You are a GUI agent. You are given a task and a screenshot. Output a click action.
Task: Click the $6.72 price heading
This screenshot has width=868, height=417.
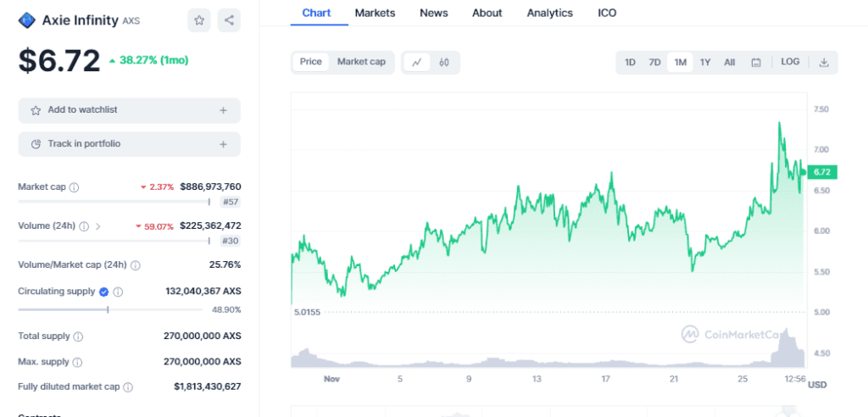[x=59, y=61]
